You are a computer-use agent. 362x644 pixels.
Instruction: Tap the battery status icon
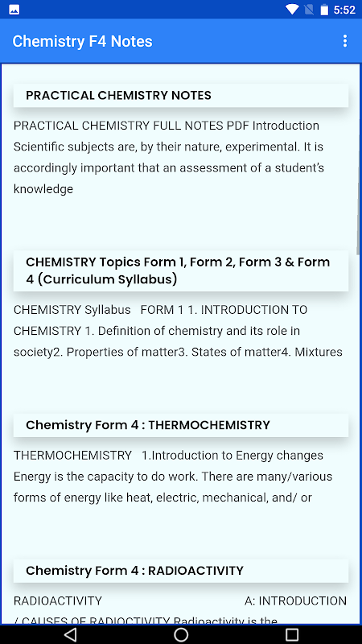click(324, 9)
